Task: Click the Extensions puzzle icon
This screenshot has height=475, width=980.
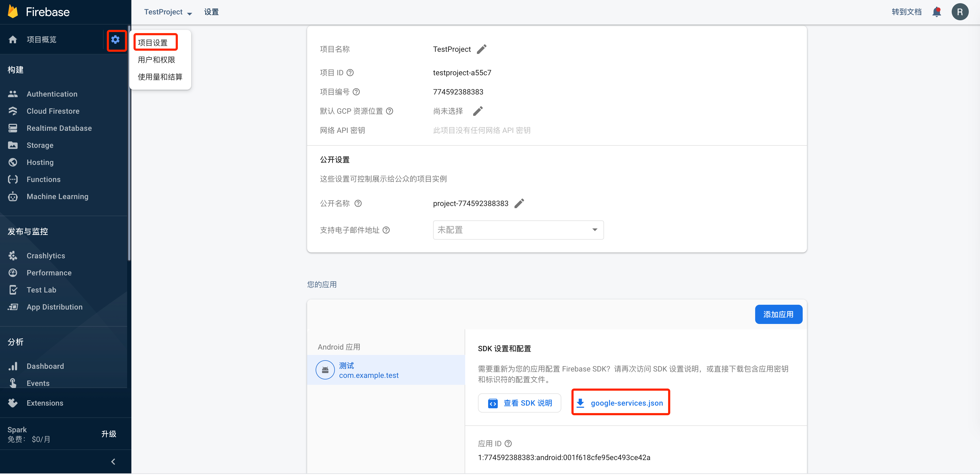Action: coord(13,403)
